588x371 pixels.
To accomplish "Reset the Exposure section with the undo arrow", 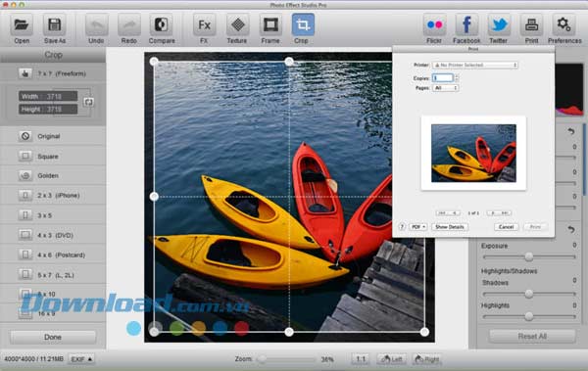I will coord(570,229).
